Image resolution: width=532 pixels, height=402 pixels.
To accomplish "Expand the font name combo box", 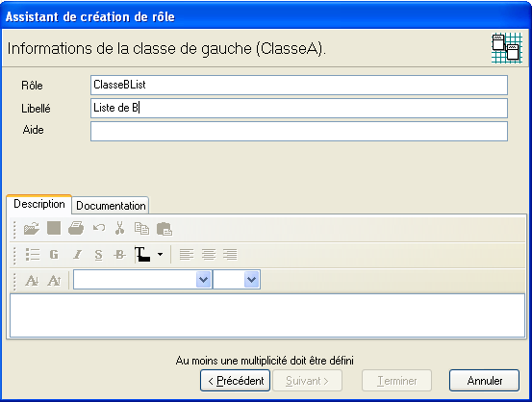I will tap(203, 280).
